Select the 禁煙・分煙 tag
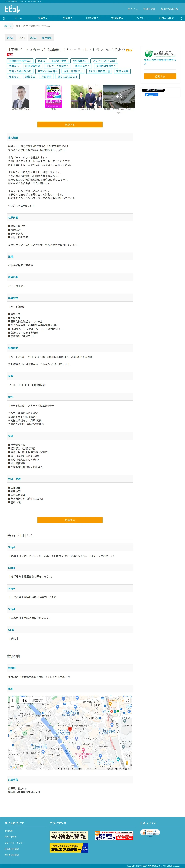The width and height of the screenshot is (185, 868). tap(122, 72)
